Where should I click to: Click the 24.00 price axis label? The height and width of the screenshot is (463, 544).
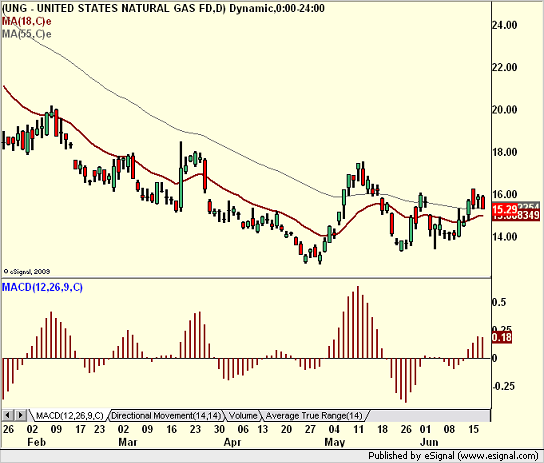click(x=504, y=25)
